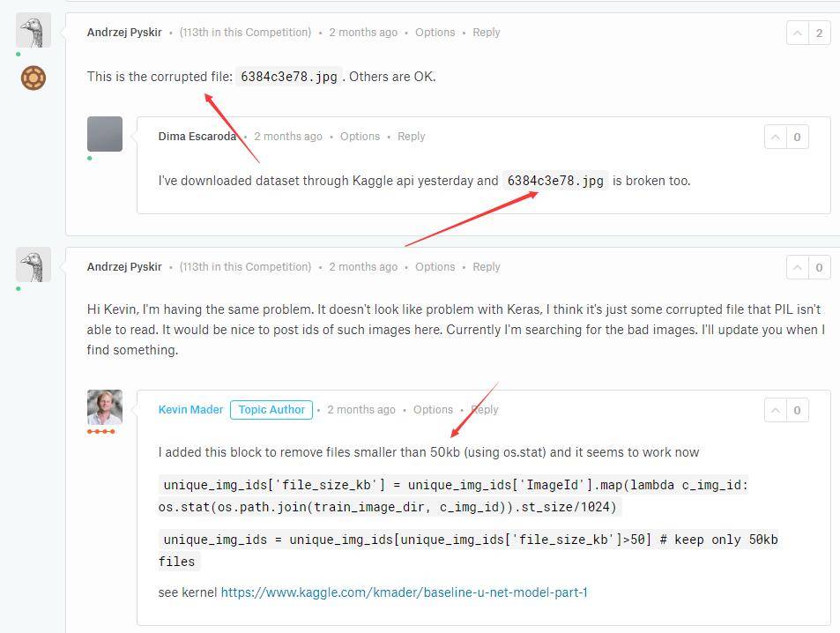Click the 'keep only 50kb files' code line

tap(468, 550)
